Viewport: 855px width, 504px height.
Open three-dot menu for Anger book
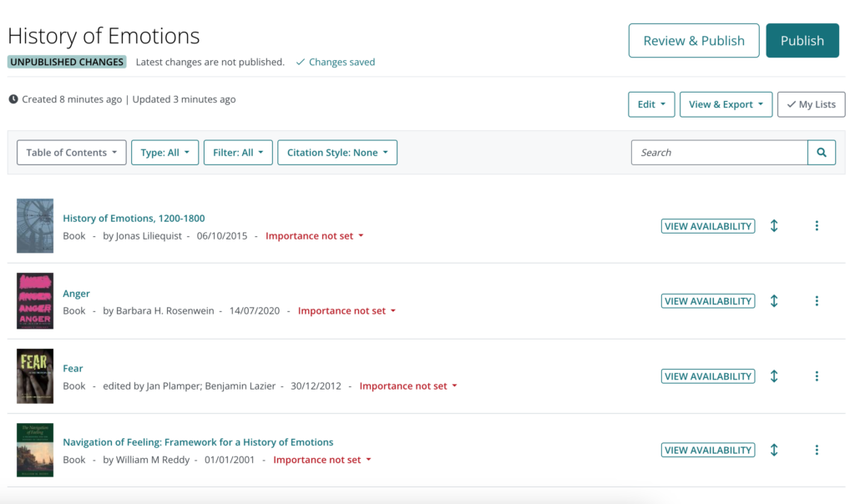pyautogui.click(x=817, y=301)
